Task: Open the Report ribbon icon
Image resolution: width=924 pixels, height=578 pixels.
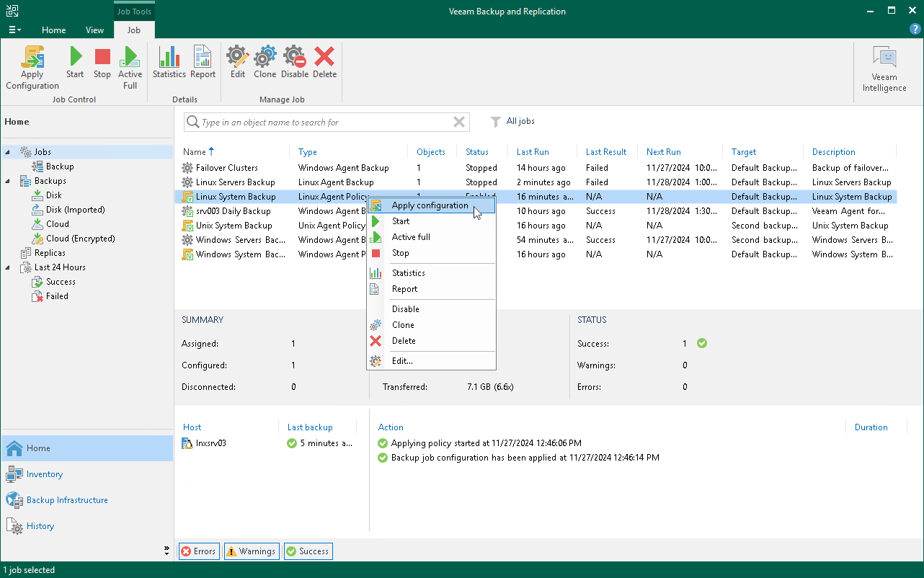Action: point(203,62)
